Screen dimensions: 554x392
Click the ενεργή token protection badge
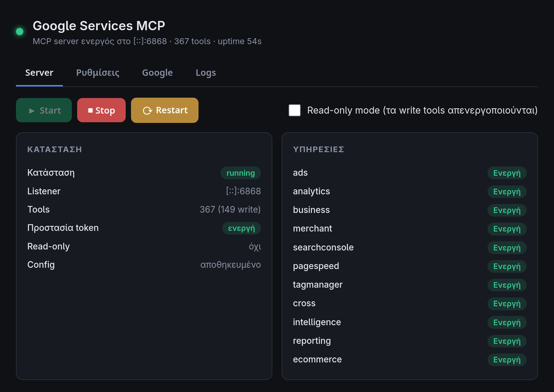(241, 228)
